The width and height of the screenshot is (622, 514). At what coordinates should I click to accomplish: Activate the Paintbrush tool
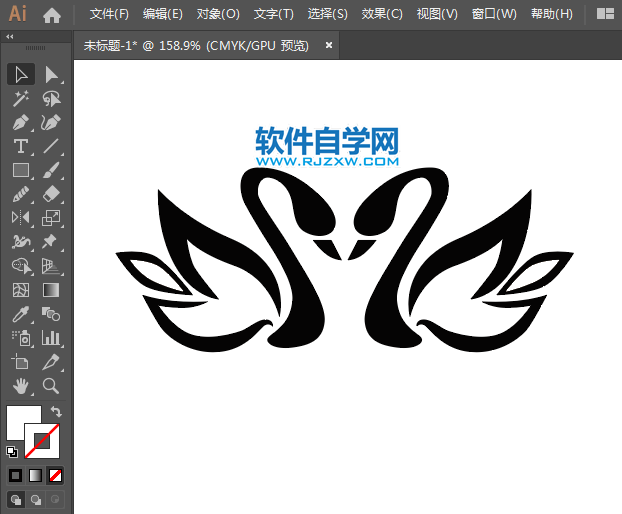click(x=52, y=171)
